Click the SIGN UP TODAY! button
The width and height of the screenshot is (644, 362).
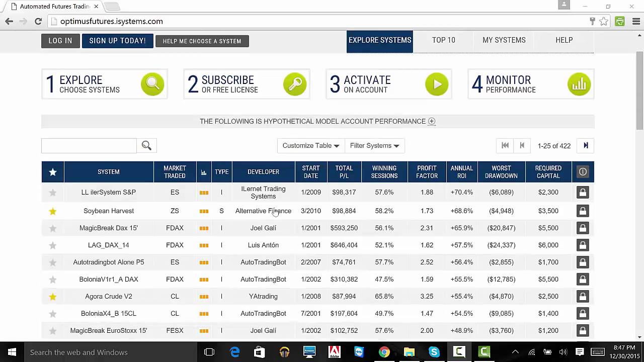click(x=117, y=40)
